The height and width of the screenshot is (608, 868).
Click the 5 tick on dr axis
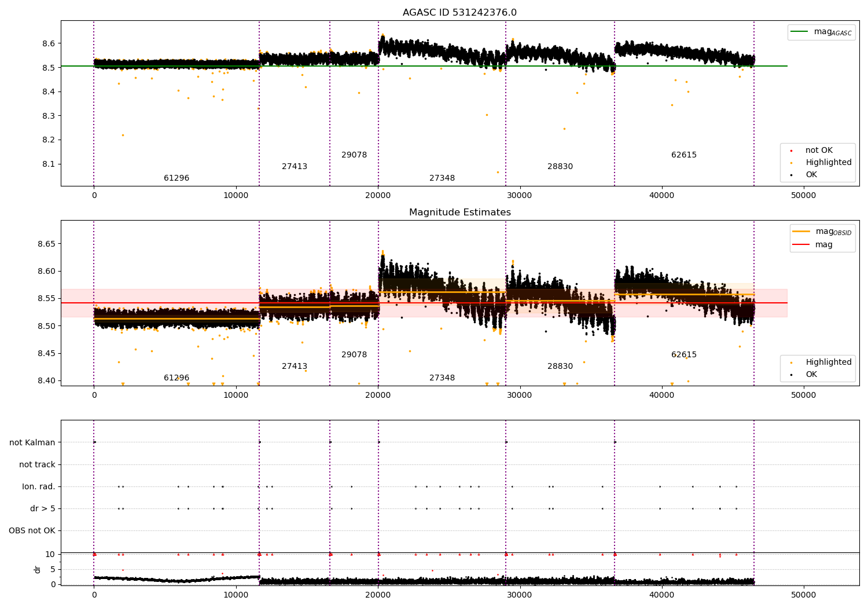[53, 570]
